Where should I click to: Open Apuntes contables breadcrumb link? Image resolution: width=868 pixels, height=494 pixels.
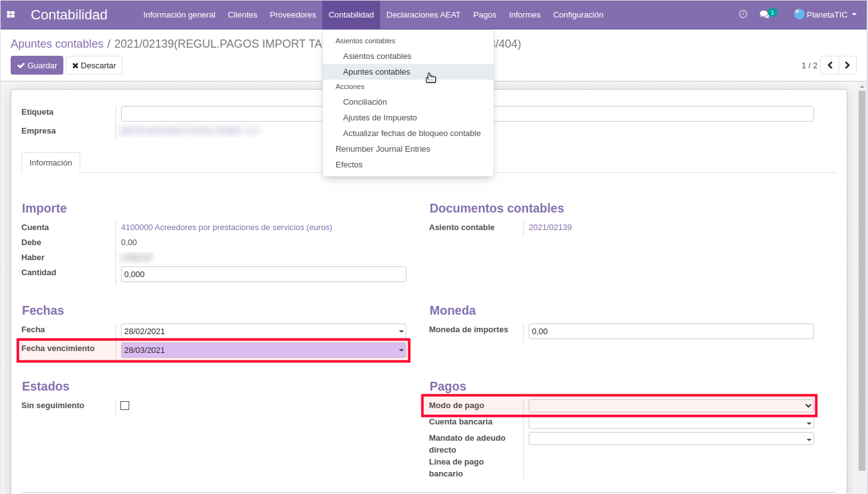[57, 44]
